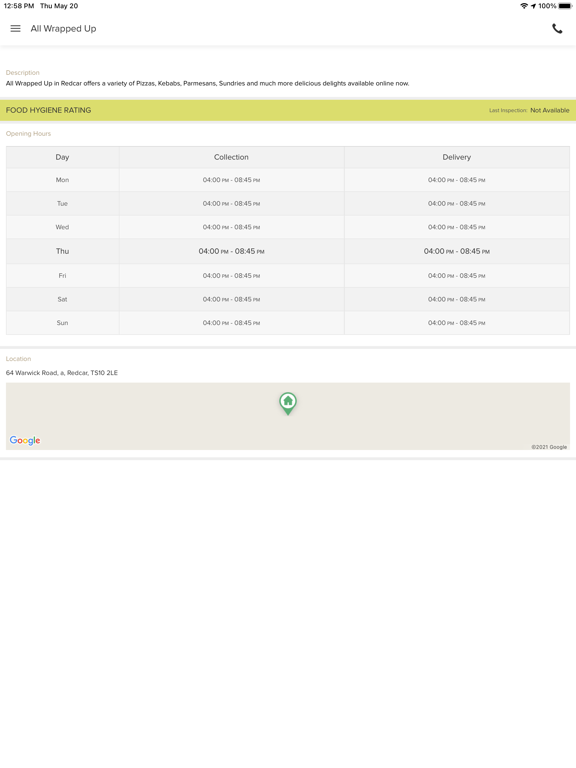Image resolution: width=576 pixels, height=768 pixels.
Task: Click the Location label
Action: (x=18, y=359)
